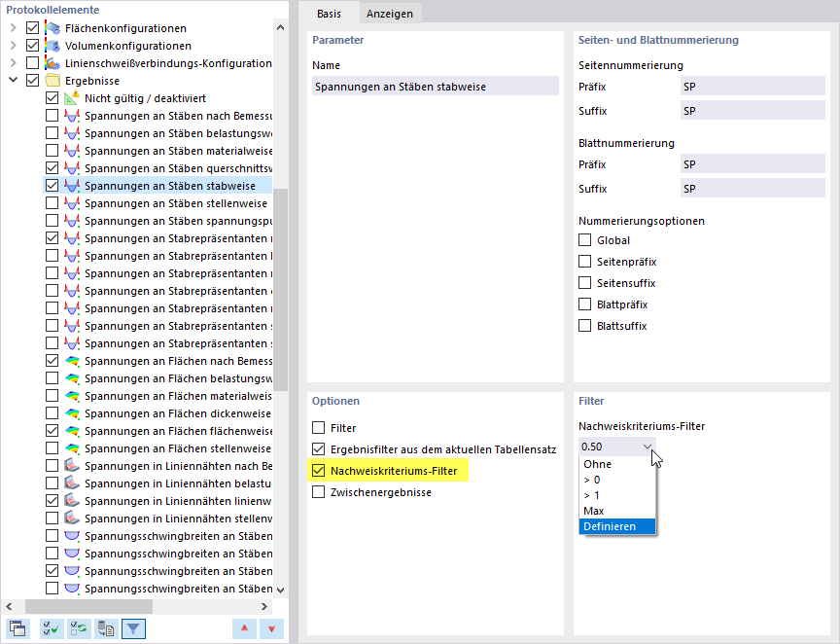
Task: Click the Blattnummerierung Präfix field
Action: pos(752,164)
